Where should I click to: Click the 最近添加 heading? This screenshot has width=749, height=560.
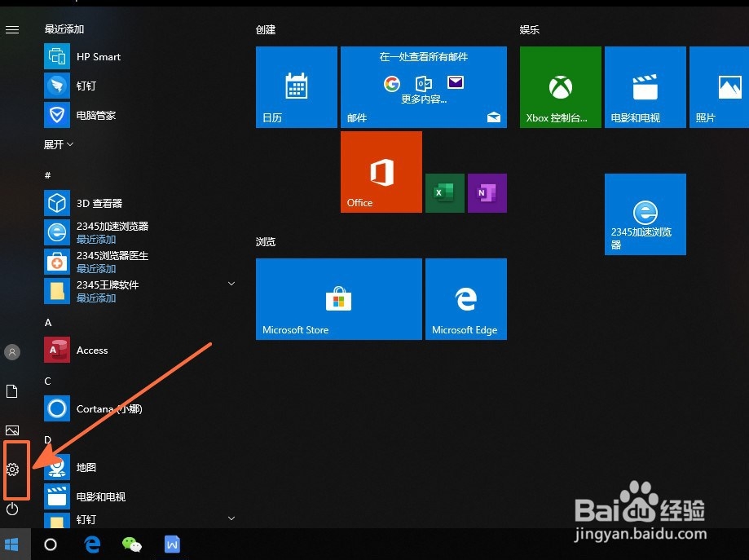[64, 29]
